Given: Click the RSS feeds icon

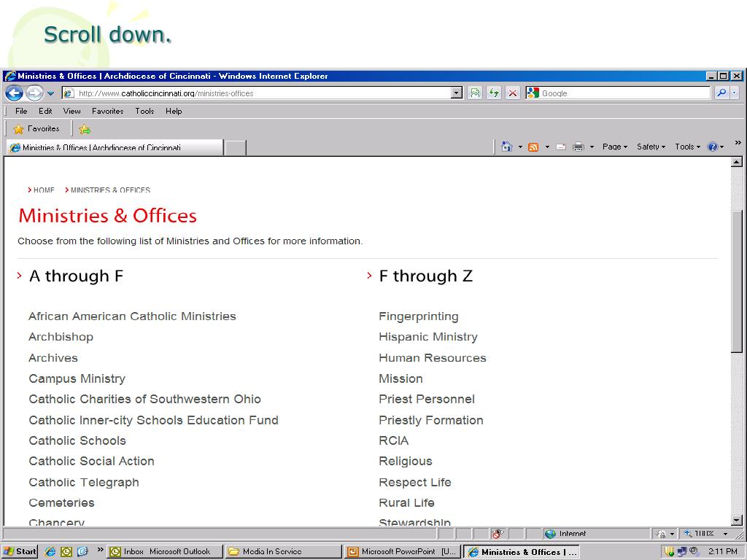Looking at the screenshot, I should coord(533,147).
